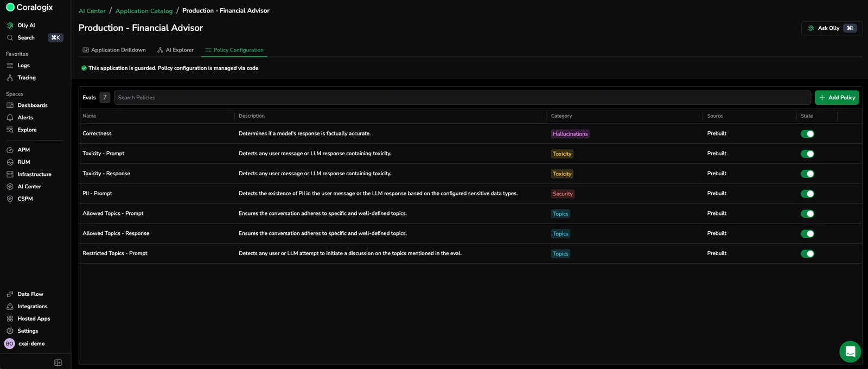
Task: Toggle the Toxicity - Prompt policy state
Action: (x=807, y=154)
